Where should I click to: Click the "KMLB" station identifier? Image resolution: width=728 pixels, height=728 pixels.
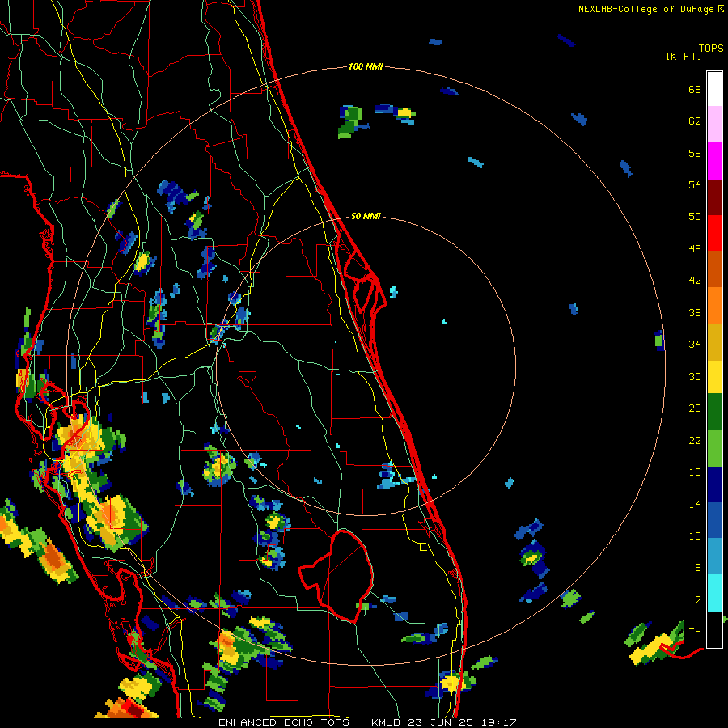coord(385,722)
